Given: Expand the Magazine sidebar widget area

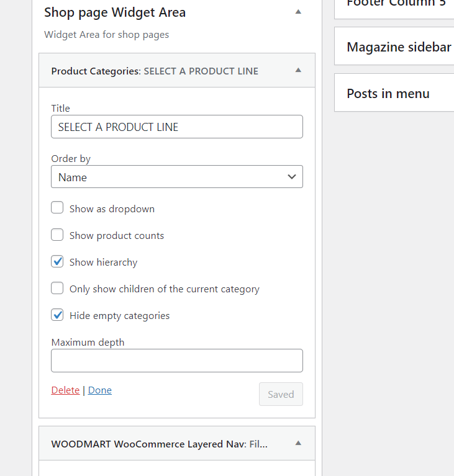Looking at the screenshot, I should tap(399, 47).
